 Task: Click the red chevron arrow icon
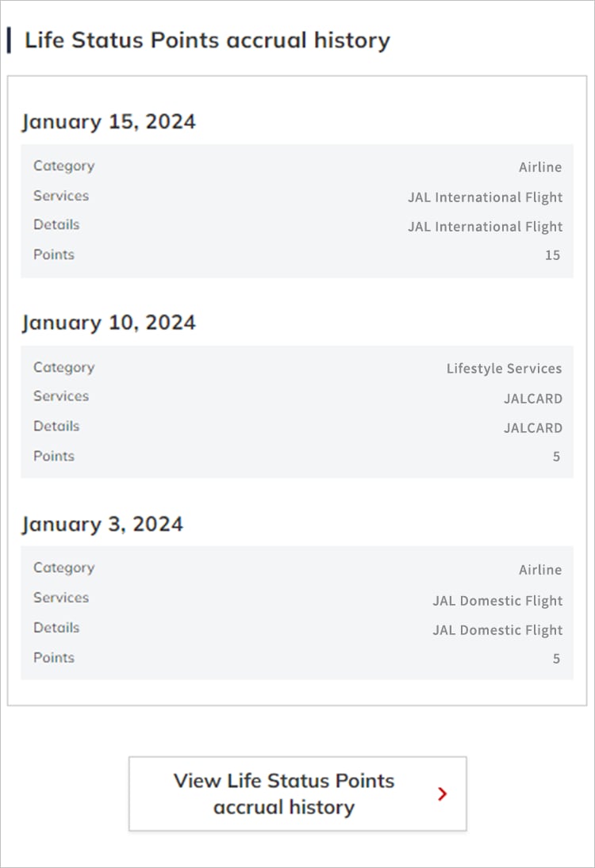[443, 794]
